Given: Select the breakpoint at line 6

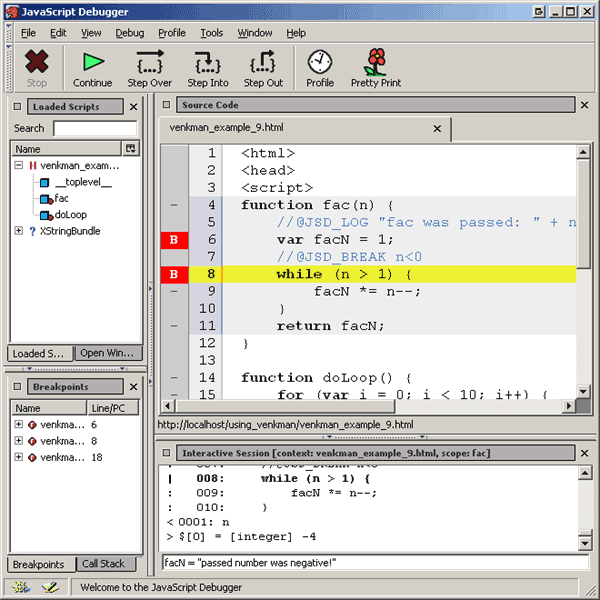Looking at the screenshot, I should 75,425.
